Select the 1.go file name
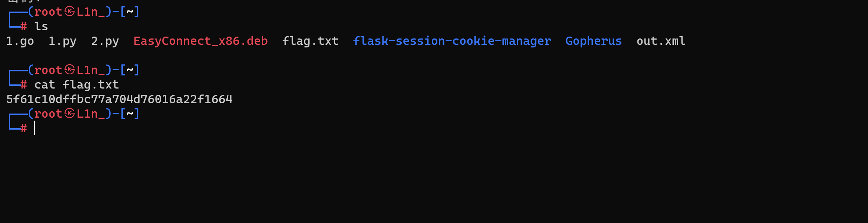 coord(20,41)
